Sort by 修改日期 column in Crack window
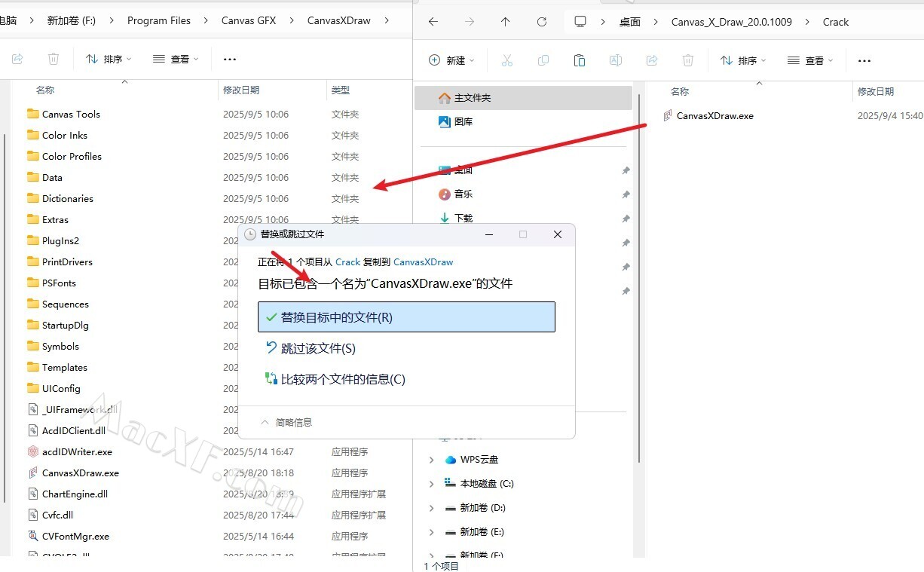924x572 pixels. (x=876, y=91)
